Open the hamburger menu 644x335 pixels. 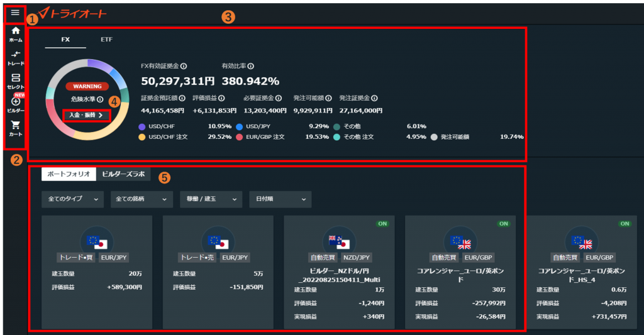click(15, 13)
